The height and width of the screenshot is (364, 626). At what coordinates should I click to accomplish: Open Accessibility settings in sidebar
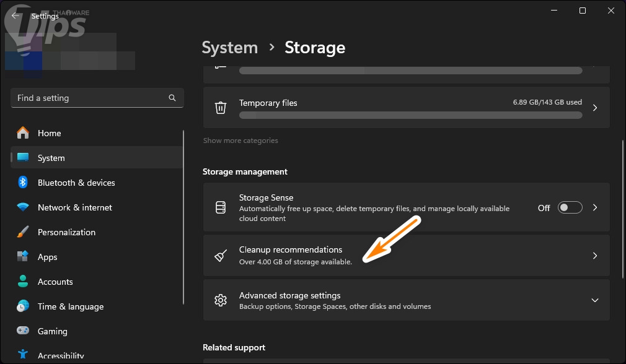pyautogui.click(x=60, y=356)
